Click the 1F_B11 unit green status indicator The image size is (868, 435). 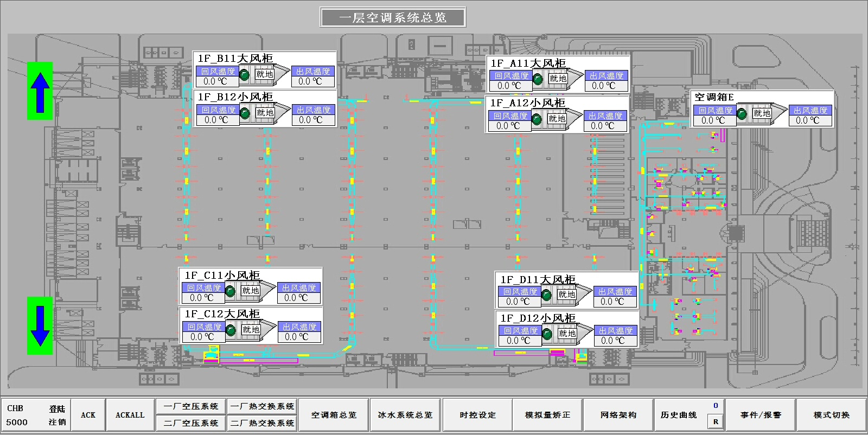tap(245, 75)
